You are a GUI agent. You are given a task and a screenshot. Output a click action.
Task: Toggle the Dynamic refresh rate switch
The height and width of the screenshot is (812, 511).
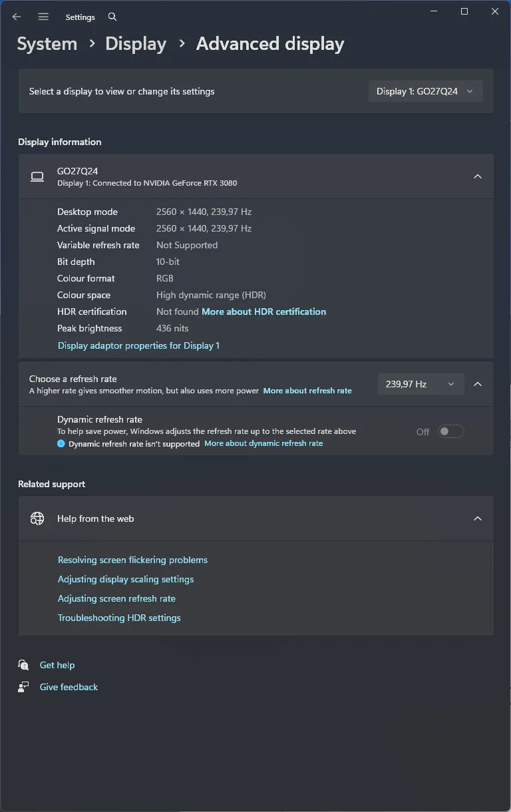pyautogui.click(x=450, y=431)
